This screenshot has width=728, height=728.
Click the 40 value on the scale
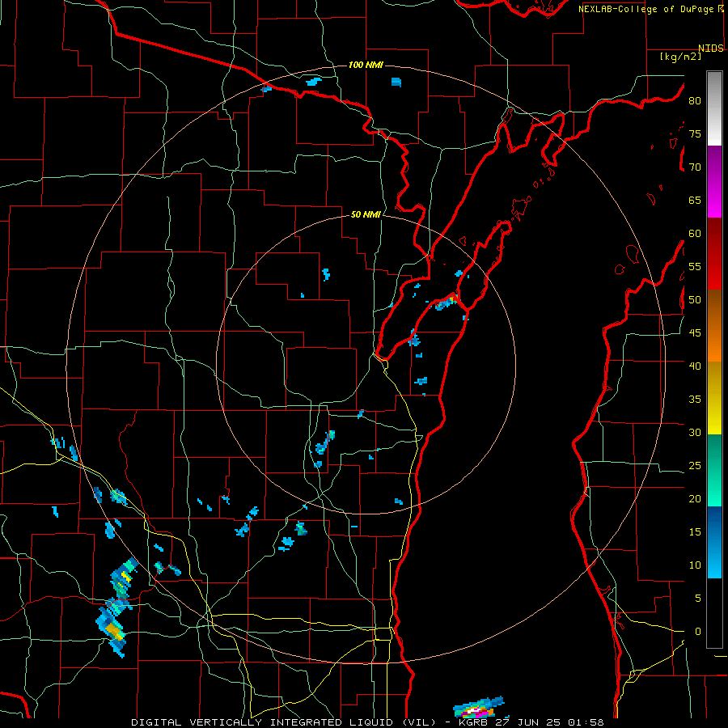click(695, 366)
